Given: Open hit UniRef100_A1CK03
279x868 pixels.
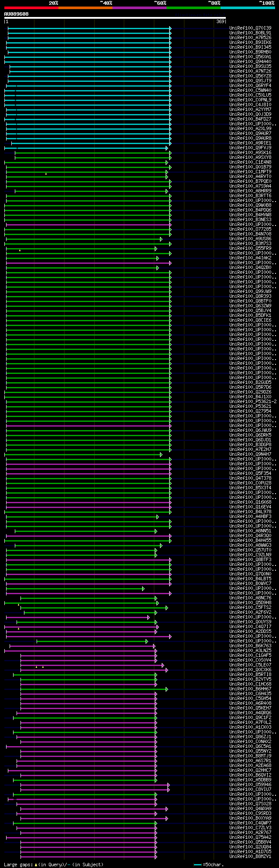Looking at the screenshot, I should [x=250, y=727].
